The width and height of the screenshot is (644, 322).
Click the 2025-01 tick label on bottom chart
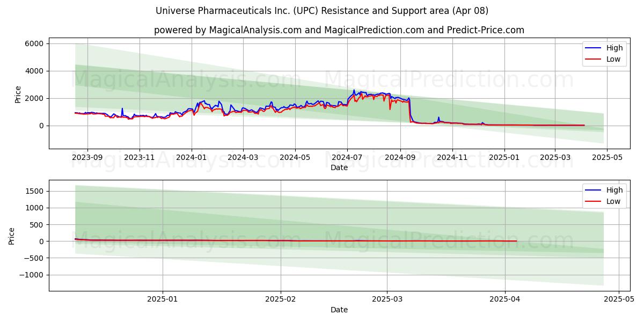tap(163, 300)
